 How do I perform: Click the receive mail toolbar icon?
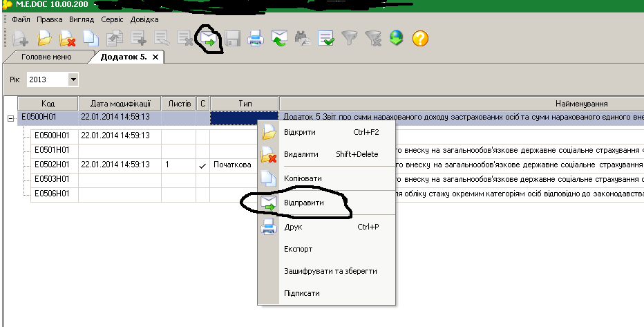point(279,39)
